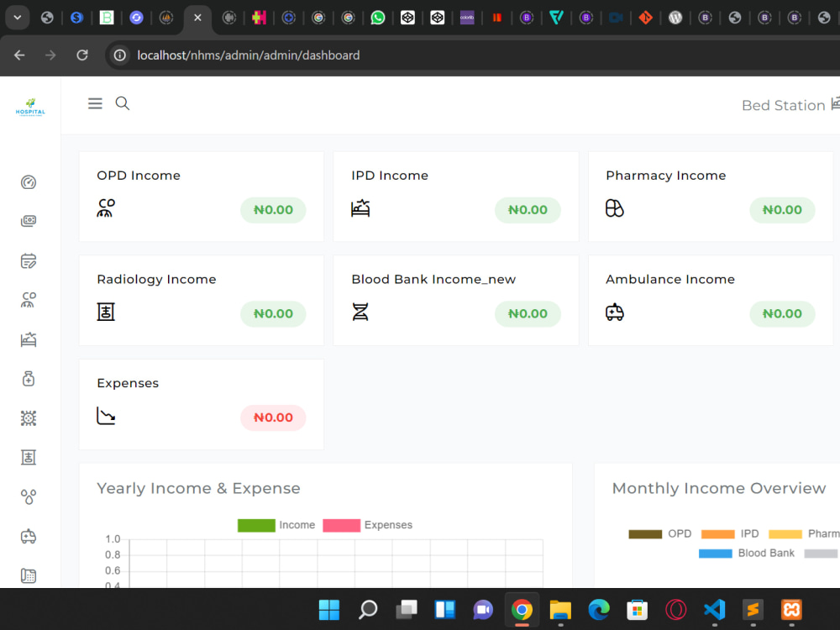Open Sublime Text from the taskbar
This screenshot has height=630, width=840.
(x=753, y=610)
